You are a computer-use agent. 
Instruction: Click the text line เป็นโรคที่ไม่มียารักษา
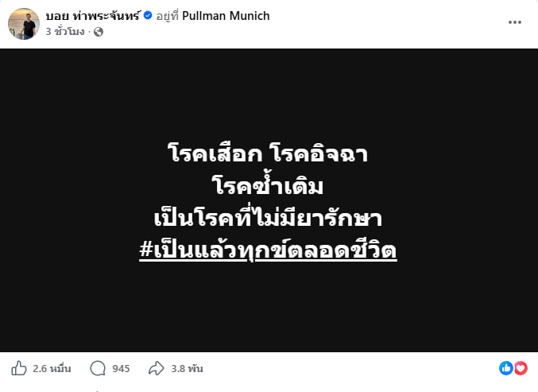[269, 218]
